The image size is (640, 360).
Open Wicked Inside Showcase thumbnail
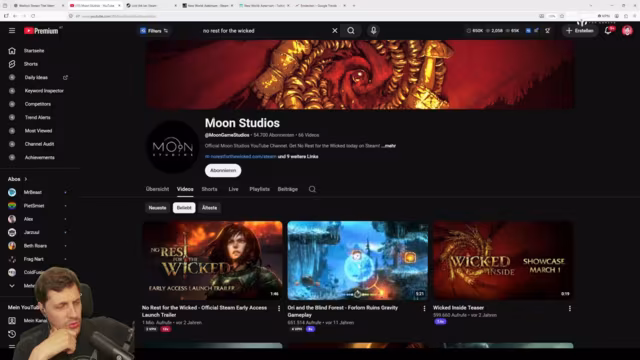tap(503, 260)
